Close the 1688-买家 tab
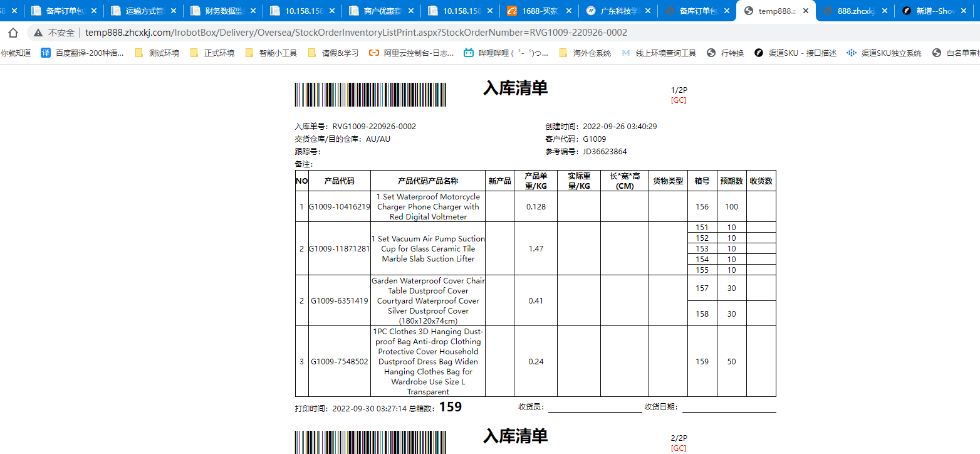The height and width of the screenshot is (454, 980). click(x=570, y=11)
